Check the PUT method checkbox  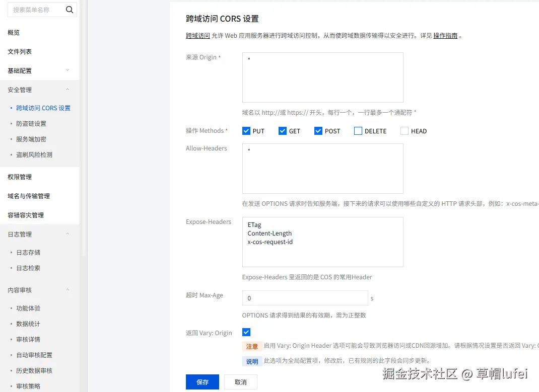(x=246, y=131)
